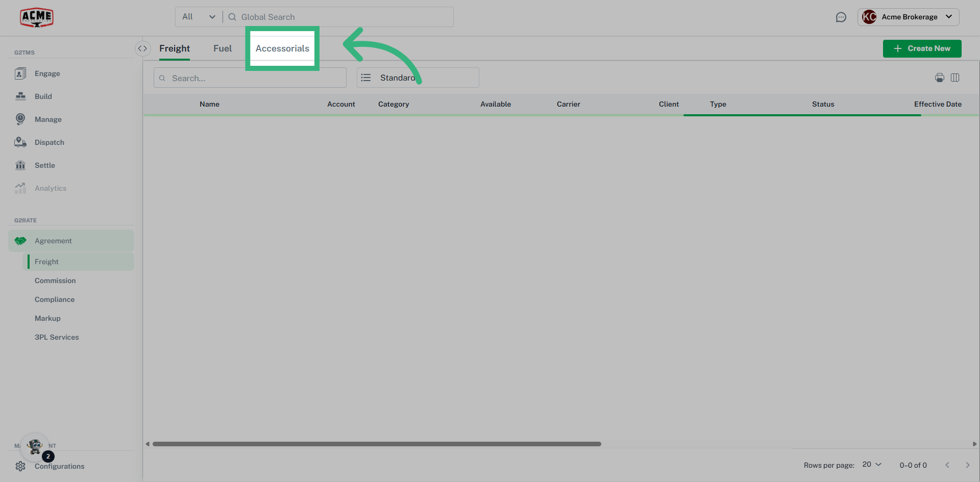
Task: Click the Settle bank icon
Action: 20,165
